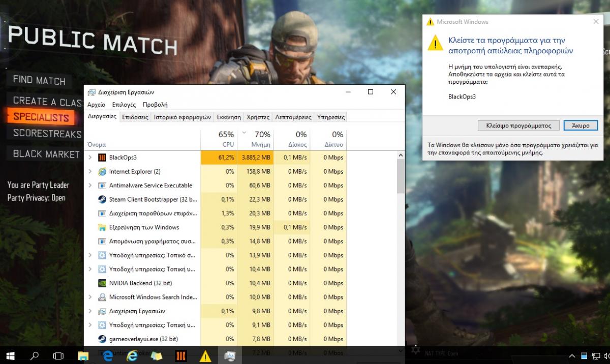610x364 pixels.
Task: Open the Αρχείο menu
Action: point(96,105)
